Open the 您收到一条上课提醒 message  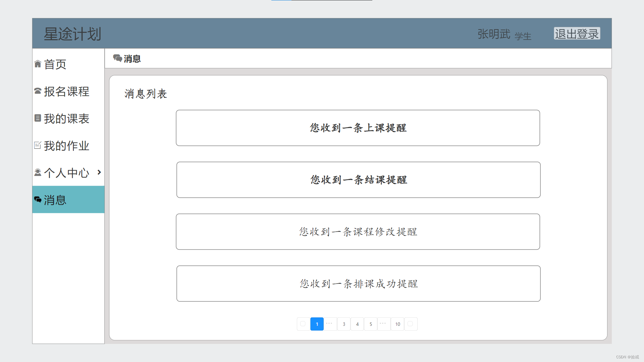coord(358,128)
